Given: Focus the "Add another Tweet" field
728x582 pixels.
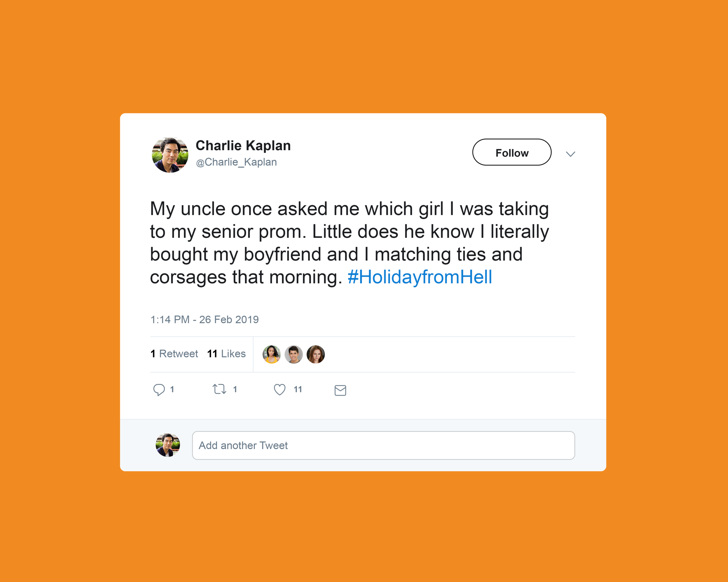Looking at the screenshot, I should click(x=383, y=445).
